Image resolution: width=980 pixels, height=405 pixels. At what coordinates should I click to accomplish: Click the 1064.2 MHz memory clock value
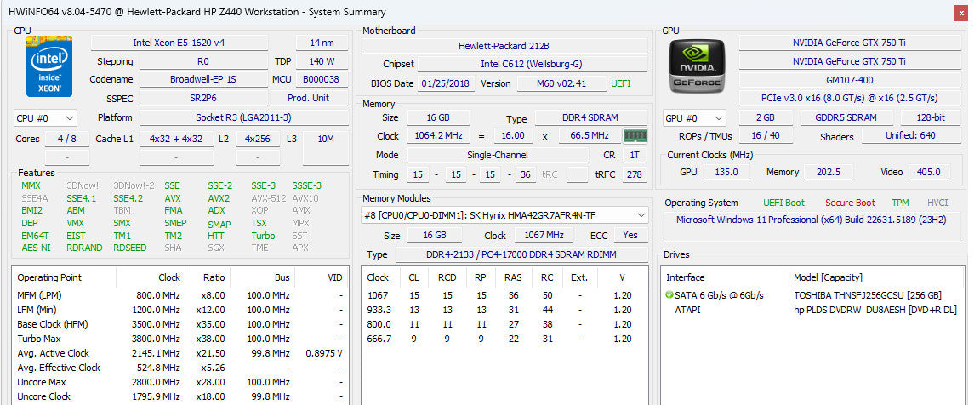pyautogui.click(x=437, y=135)
